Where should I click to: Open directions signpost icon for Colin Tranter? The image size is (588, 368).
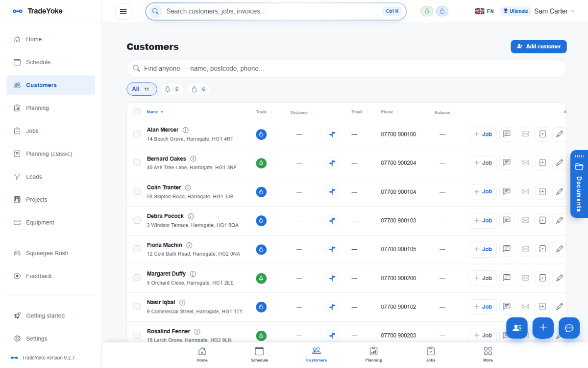pos(332,191)
